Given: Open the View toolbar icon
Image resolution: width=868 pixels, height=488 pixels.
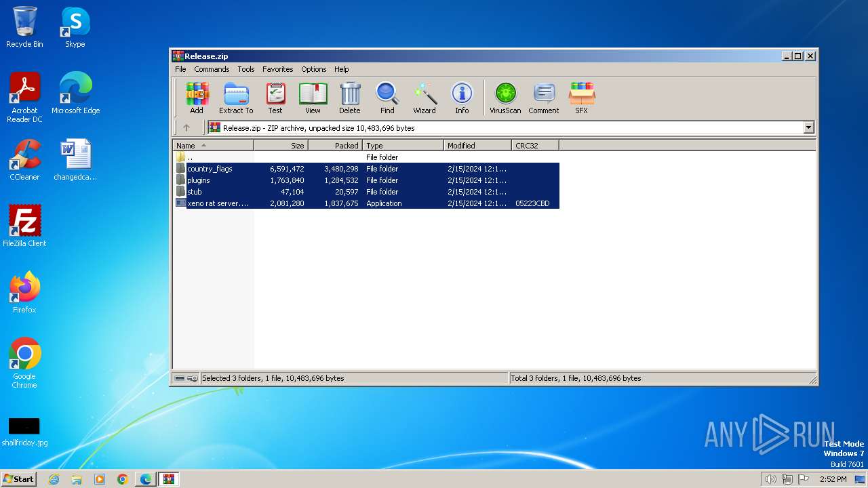Looking at the screenshot, I should (313, 98).
